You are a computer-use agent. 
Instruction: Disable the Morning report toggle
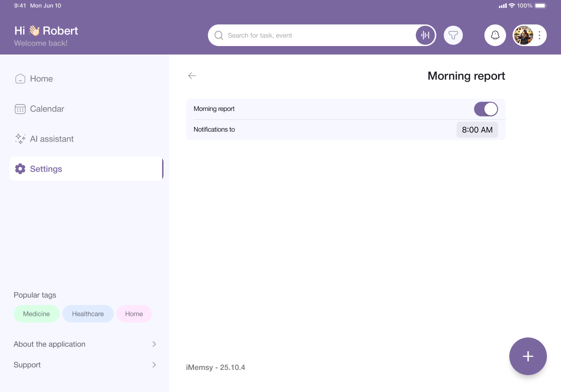click(x=485, y=109)
